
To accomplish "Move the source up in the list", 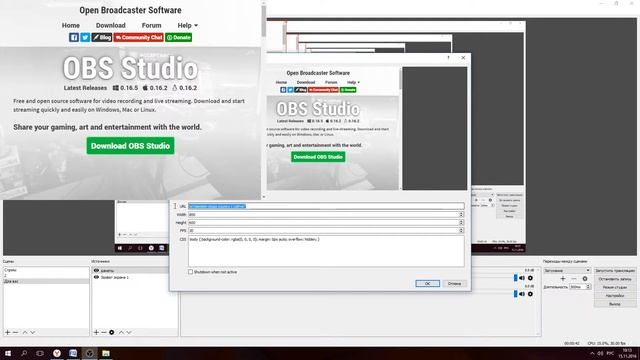I will point(121,332).
